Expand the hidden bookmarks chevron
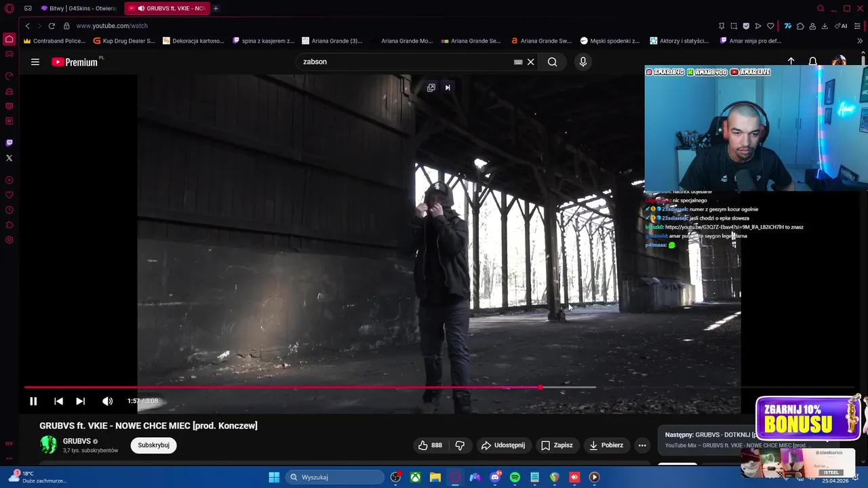The height and width of the screenshot is (488, 868). tap(860, 41)
